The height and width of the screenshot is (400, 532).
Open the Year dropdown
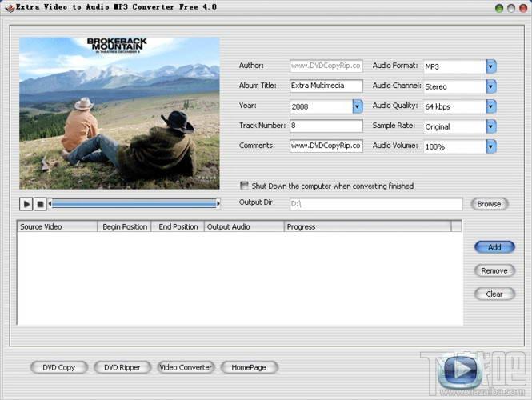358,106
